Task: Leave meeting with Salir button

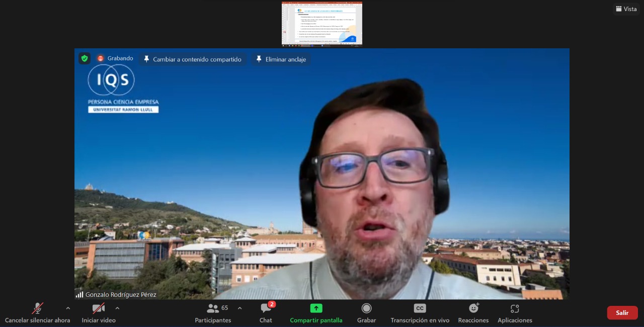Action: 622,312
